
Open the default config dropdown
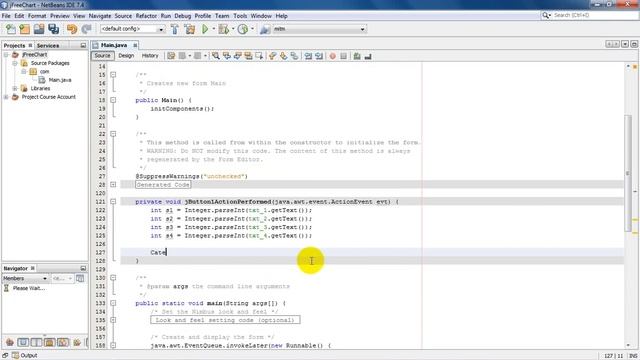[133, 29]
